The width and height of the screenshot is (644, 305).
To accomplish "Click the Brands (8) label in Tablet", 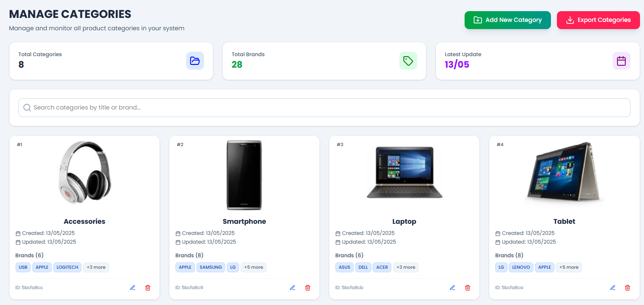I will pyautogui.click(x=509, y=255).
